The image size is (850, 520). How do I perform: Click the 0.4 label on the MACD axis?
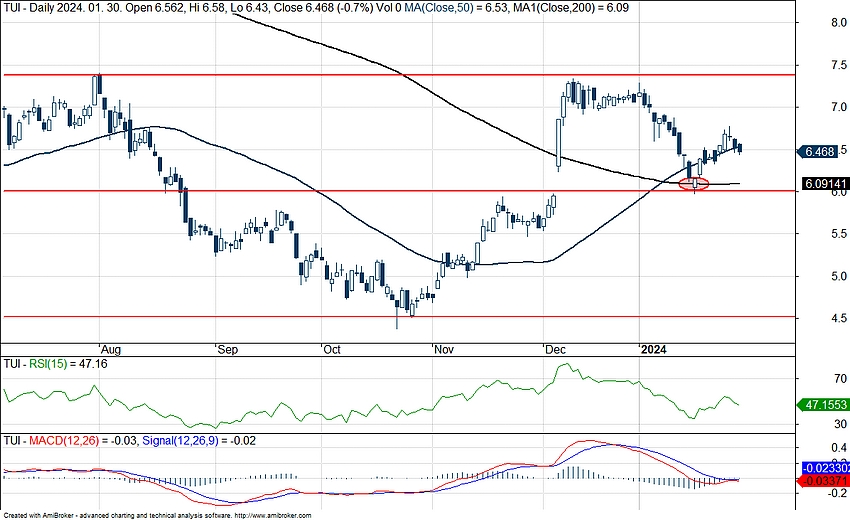click(x=839, y=448)
